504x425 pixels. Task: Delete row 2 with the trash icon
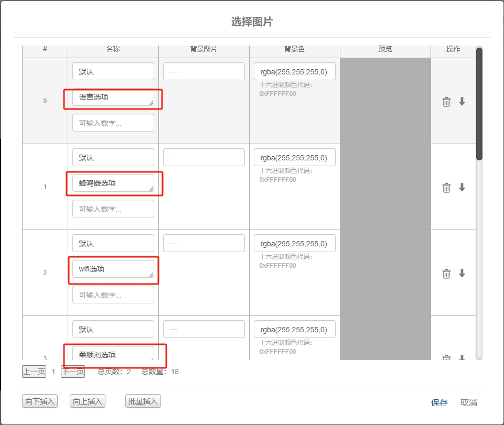point(446,274)
